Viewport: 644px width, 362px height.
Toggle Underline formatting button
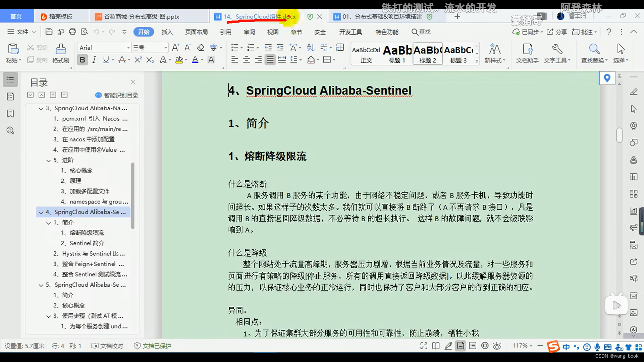click(x=106, y=60)
